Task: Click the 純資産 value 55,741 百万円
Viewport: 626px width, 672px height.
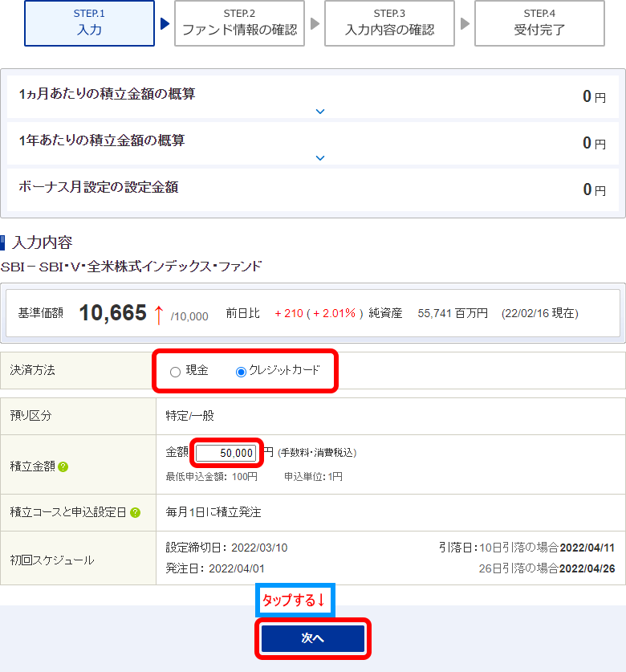Action: click(453, 313)
